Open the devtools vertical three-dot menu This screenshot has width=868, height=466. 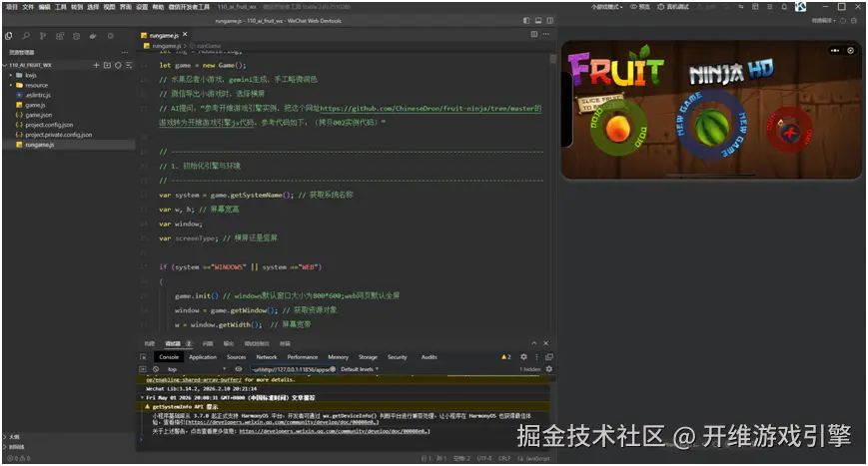pyautogui.click(x=536, y=357)
